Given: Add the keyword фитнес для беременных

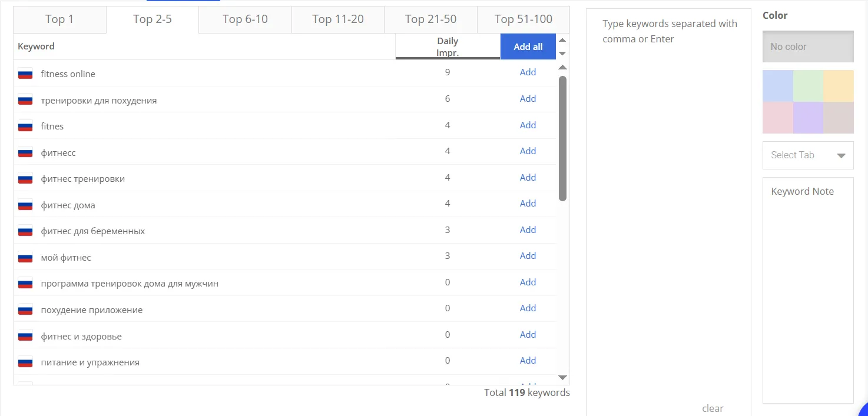Looking at the screenshot, I should 528,229.
